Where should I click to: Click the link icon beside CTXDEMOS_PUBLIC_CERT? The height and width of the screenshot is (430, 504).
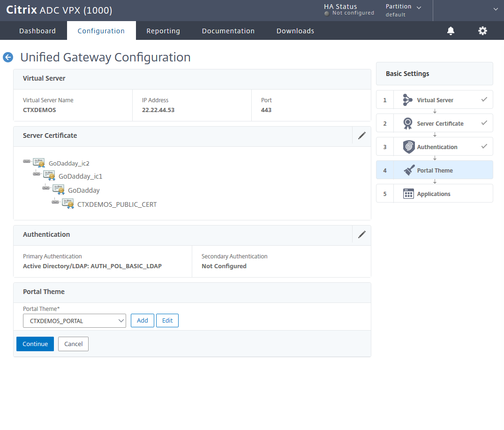click(x=55, y=202)
